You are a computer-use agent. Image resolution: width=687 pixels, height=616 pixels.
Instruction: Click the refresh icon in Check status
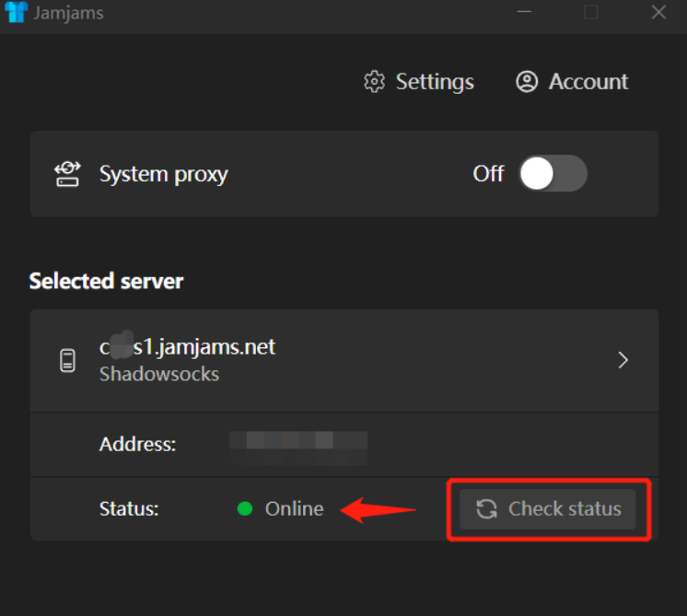(486, 509)
